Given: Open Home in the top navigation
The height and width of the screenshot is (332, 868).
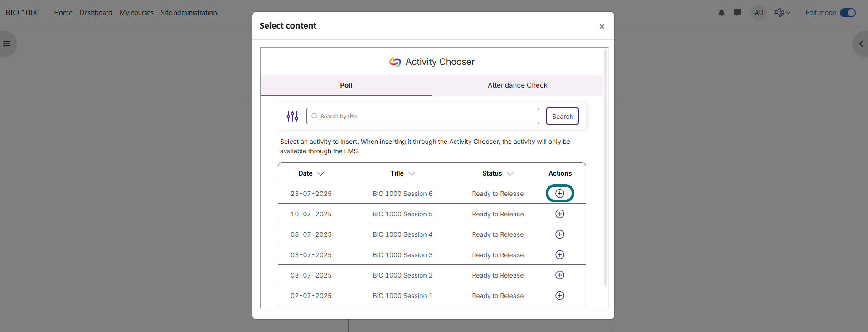Looking at the screenshot, I should pos(63,13).
